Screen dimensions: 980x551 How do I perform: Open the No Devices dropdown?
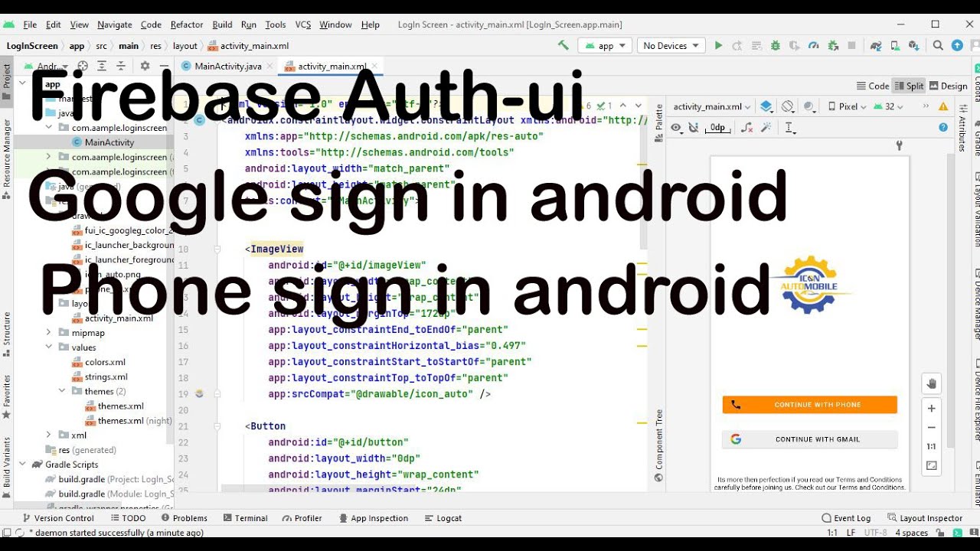click(x=671, y=45)
